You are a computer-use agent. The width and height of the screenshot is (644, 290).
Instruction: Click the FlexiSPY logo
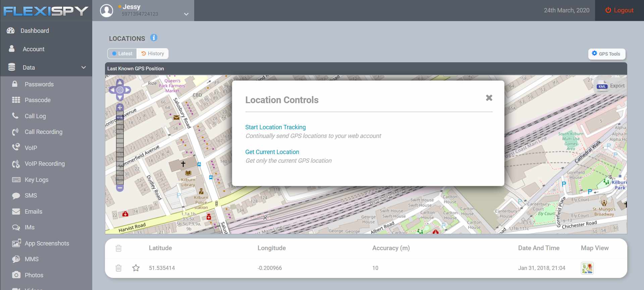pyautogui.click(x=46, y=11)
